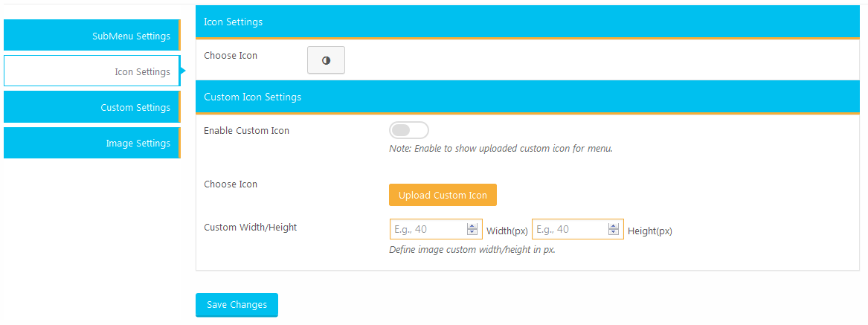
Task: Select the Icon Settings tab
Action: (91, 71)
